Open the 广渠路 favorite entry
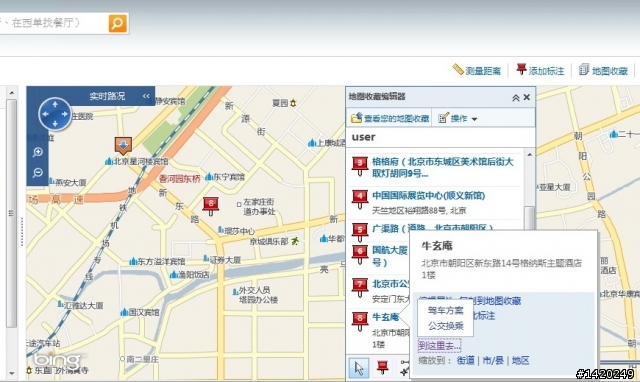The width and height of the screenshot is (640, 382). [x=432, y=228]
